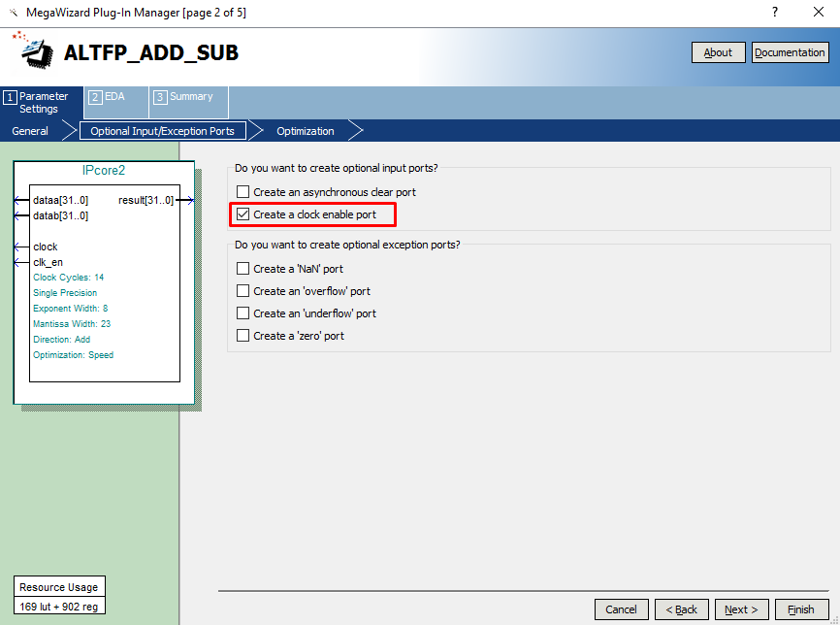This screenshot has height=625, width=840.
Task: Click the 'Direction: Add' text
Action: pyautogui.click(x=62, y=340)
